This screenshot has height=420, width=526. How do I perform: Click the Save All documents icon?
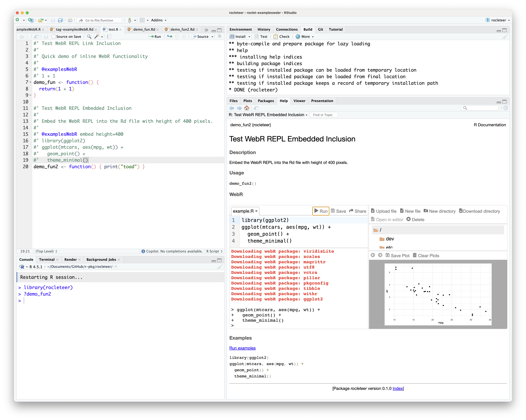tap(60, 20)
